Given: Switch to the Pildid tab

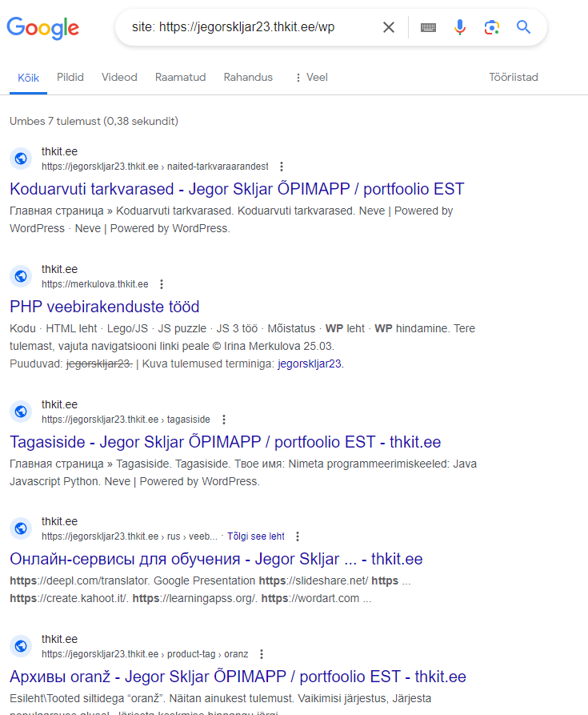Looking at the screenshot, I should [x=70, y=77].
